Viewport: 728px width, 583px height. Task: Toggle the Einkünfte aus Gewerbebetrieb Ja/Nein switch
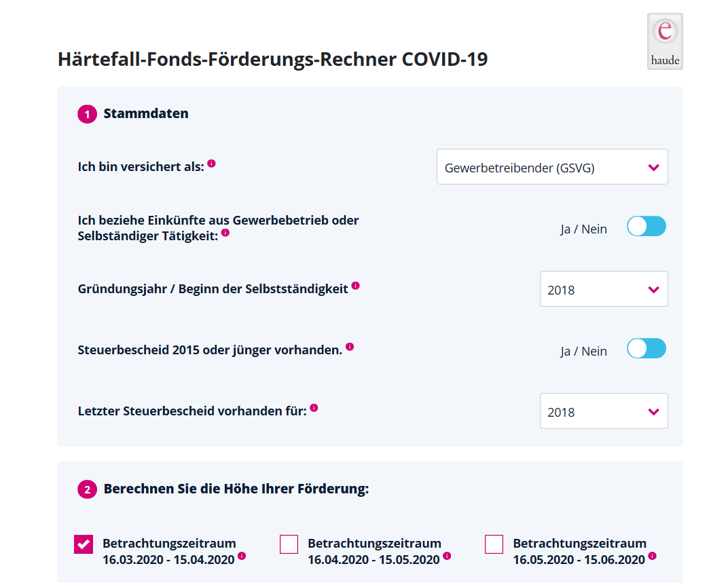[x=647, y=227]
